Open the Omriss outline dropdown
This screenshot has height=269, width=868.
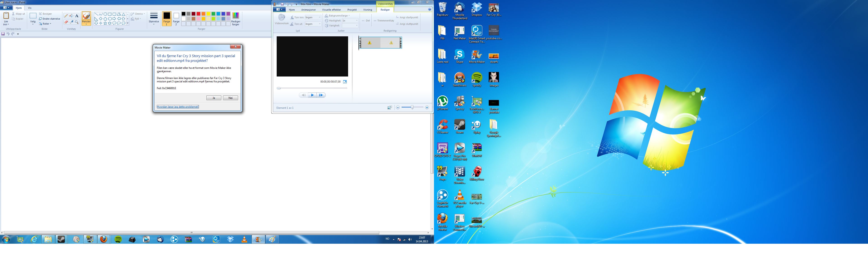pyautogui.click(x=138, y=14)
